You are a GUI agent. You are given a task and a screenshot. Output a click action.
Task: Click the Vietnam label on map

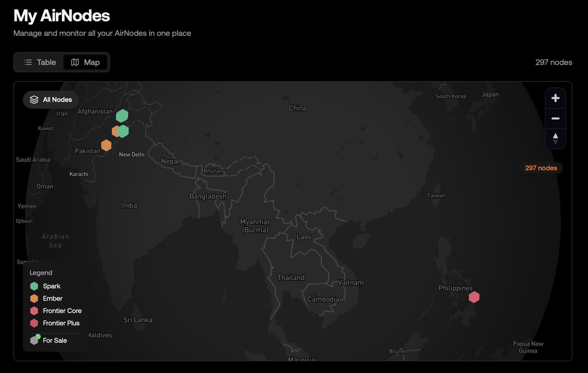coord(351,283)
